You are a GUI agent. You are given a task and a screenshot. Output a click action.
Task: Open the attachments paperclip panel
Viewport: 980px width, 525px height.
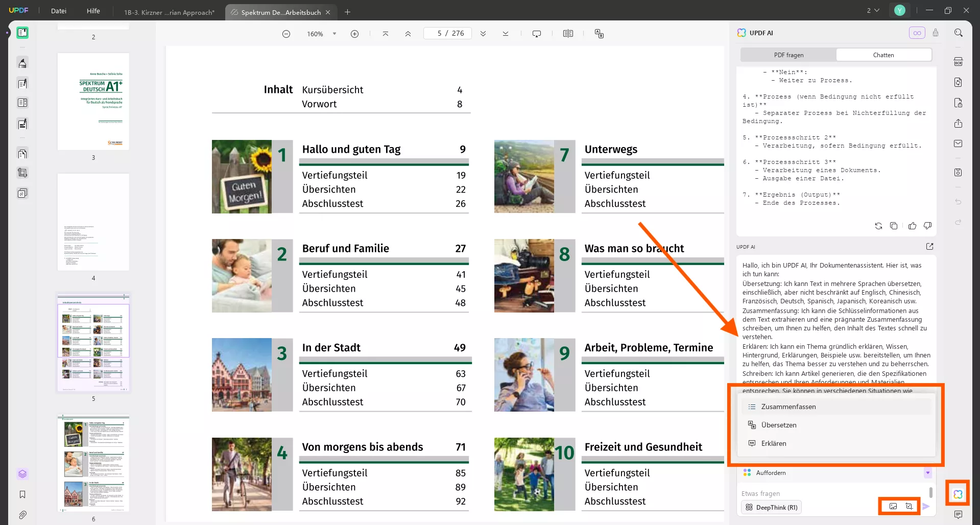point(22,515)
